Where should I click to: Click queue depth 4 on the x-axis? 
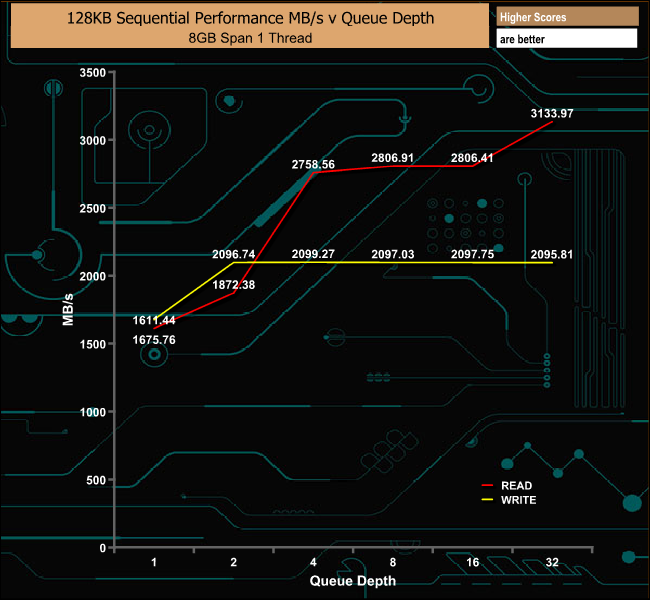pos(313,562)
